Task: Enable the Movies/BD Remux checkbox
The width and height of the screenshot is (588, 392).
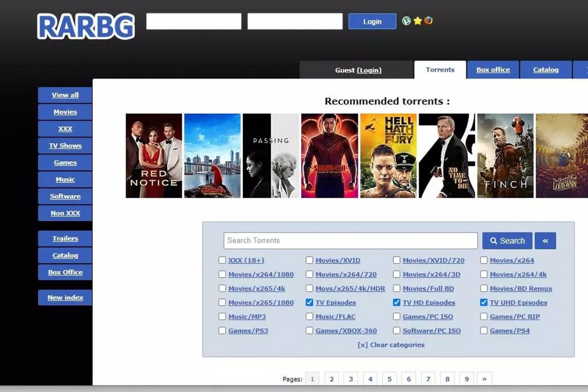Action: point(483,288)
